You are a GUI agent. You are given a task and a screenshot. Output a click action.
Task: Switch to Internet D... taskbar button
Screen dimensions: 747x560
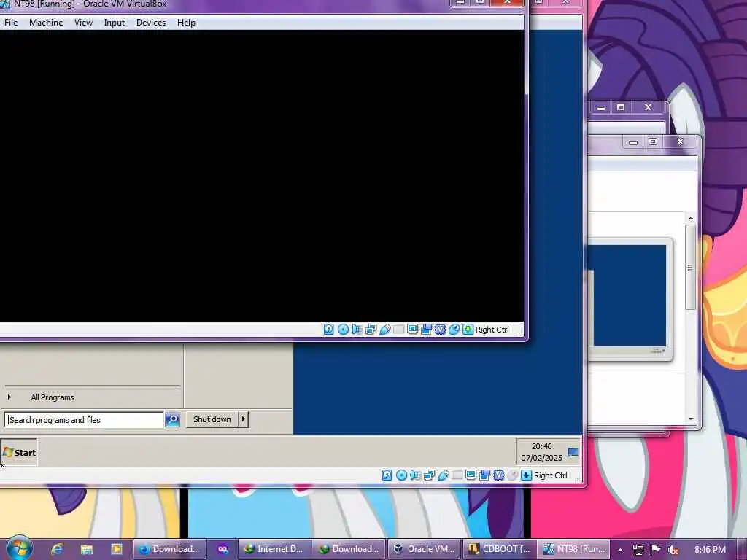pos(274,549)
